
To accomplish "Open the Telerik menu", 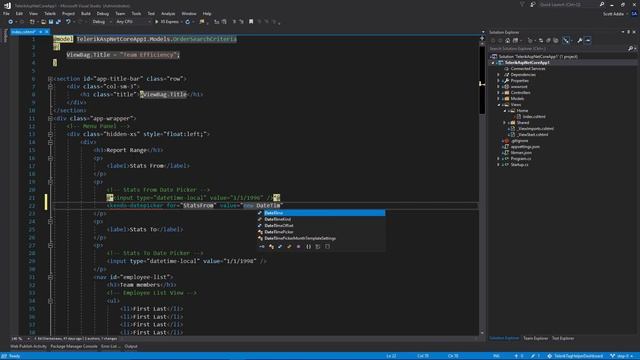I will (x=50, y=13).
